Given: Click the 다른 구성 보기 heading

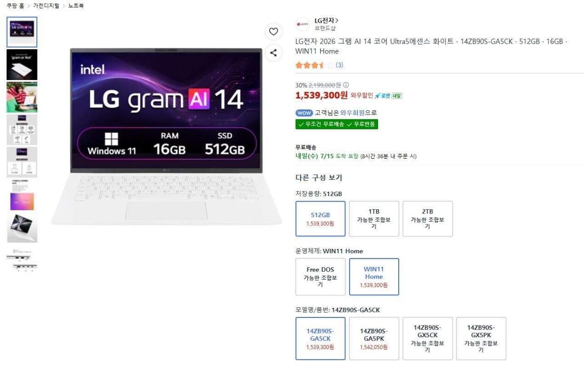Looking at the screenshot, I should click(319, 178).
